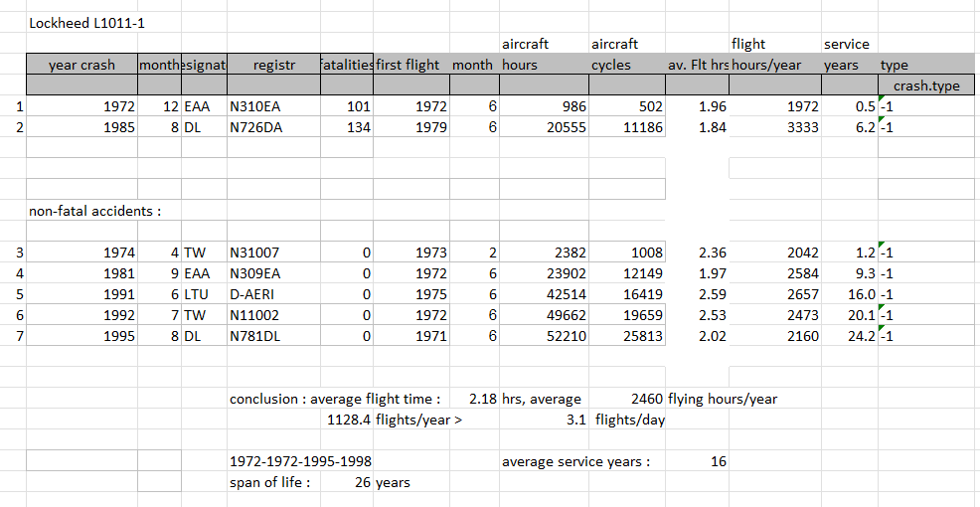Viewport: 980px width, 507px height.
Task: Select aircraft cycles value 502
Action: (627, 107)
